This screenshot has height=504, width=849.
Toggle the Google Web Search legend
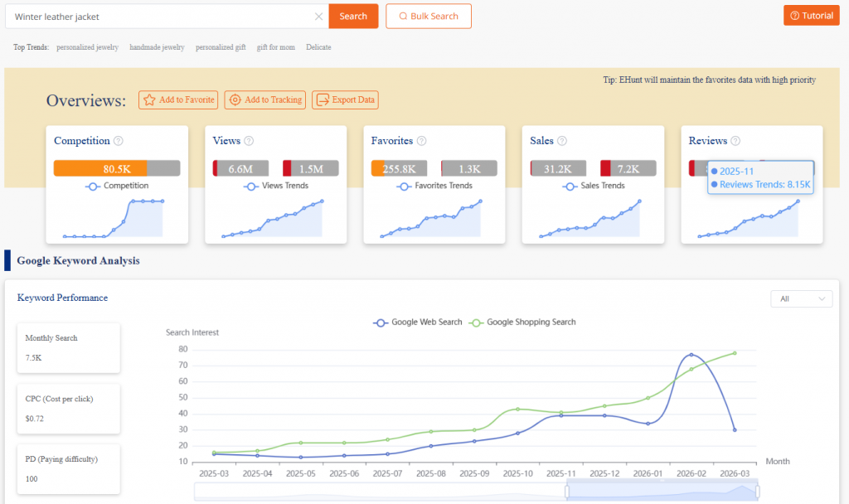pyautogui.click(x=417, y=322)
